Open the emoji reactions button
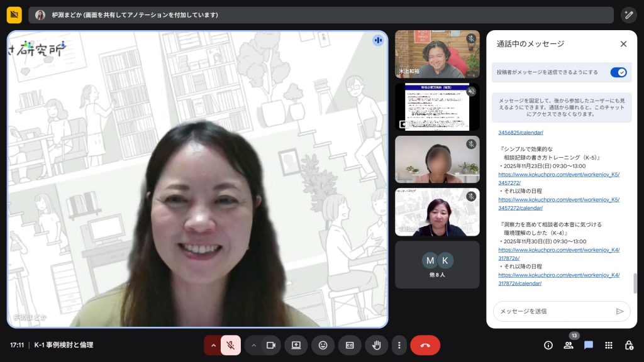Viewport: 644px width, 362px height. (x=323, y=345)
